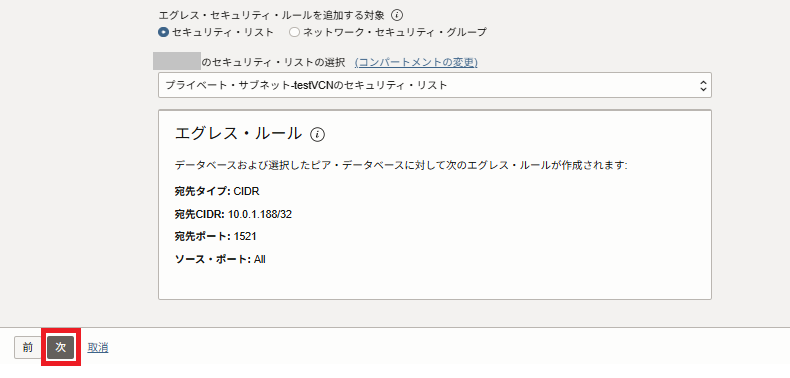
Task: Click the grayed-out compartment name block
Action: pos(177,60)
